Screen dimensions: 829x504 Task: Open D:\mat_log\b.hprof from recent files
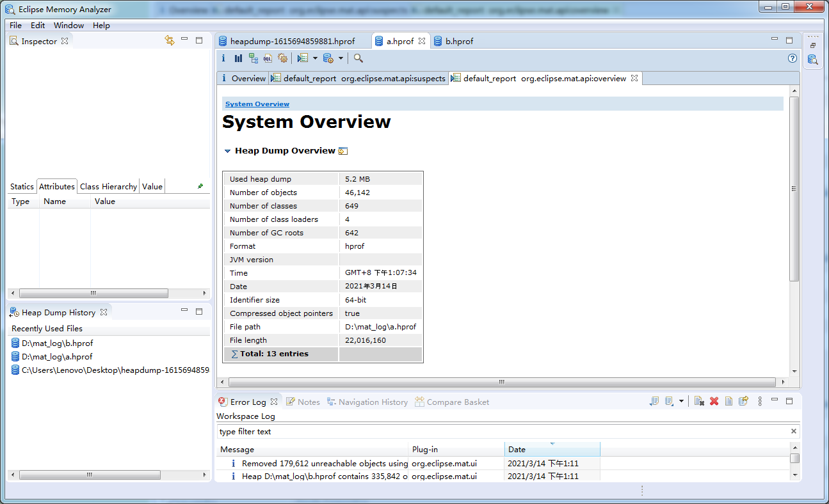(x=52, y=343)
